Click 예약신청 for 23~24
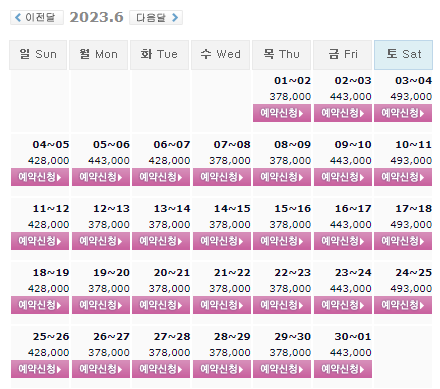 pyautogui.click(x=343, y=305)
